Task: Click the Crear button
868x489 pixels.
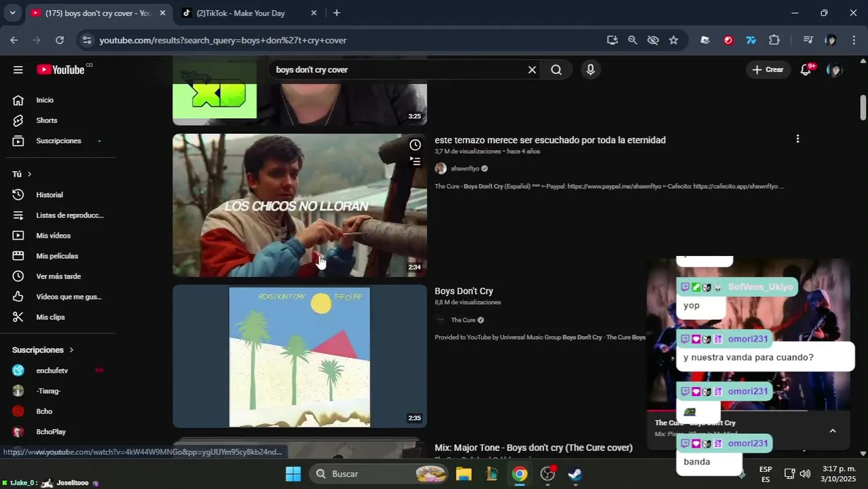Action: pyautogui.click(x=768, y=69)
